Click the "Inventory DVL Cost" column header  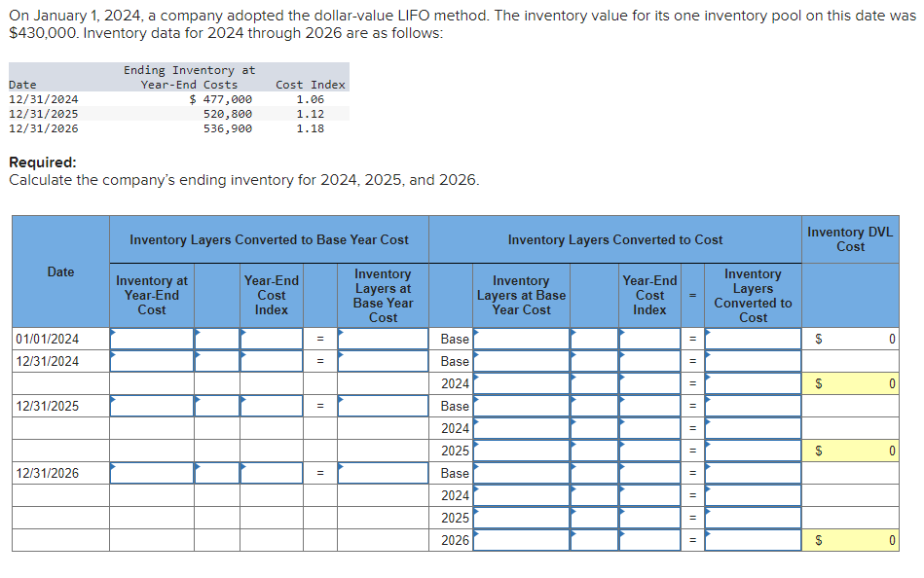[x=850, y=239]
